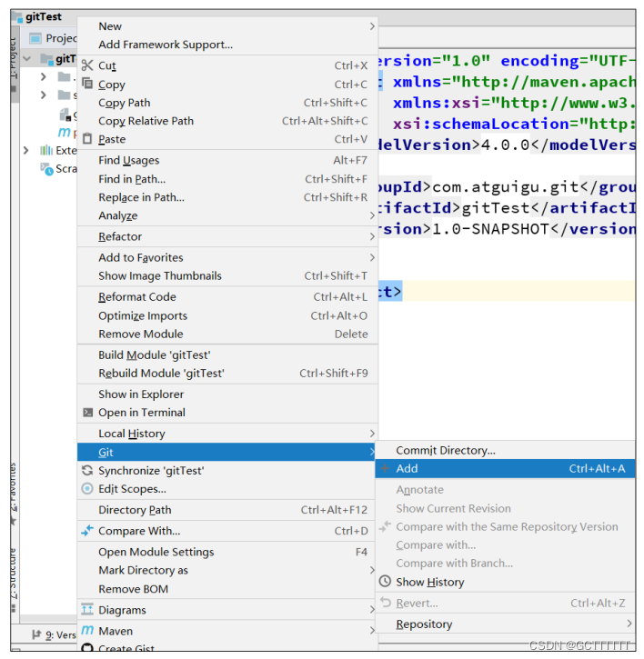
Task: Click the Copy icon in context menu
Action: click(87, 84)
